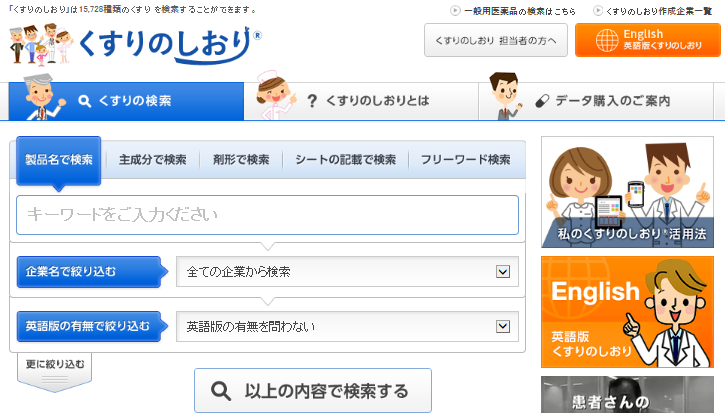725x413 pixels.
Task: Click the くすりのしおり 担当者の方へ button
Action: click(x=496, y=41)
